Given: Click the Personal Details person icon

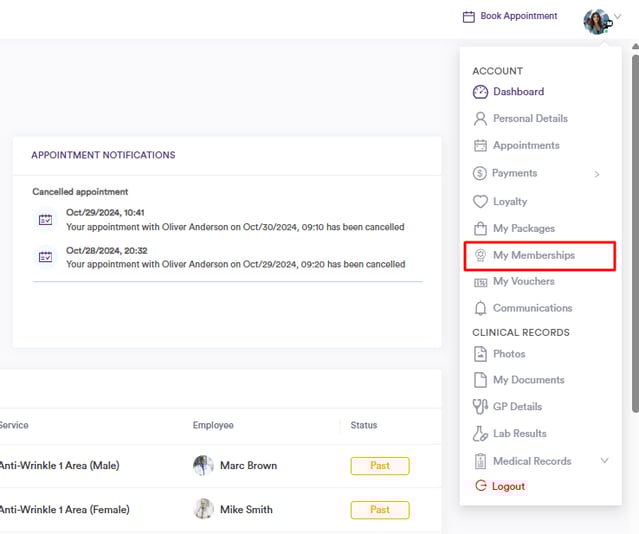Looking at the screenshot, I should tap(480, 119).
